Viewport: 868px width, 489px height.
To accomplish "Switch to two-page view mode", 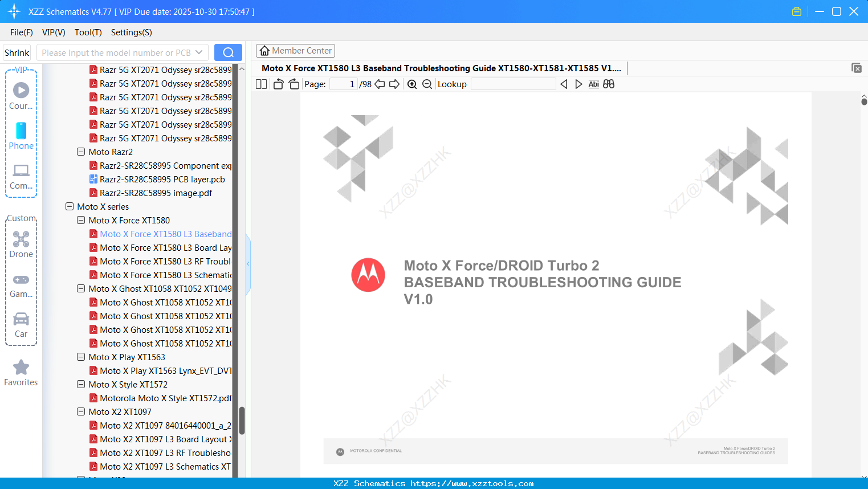I will click(x=260, y=83).
